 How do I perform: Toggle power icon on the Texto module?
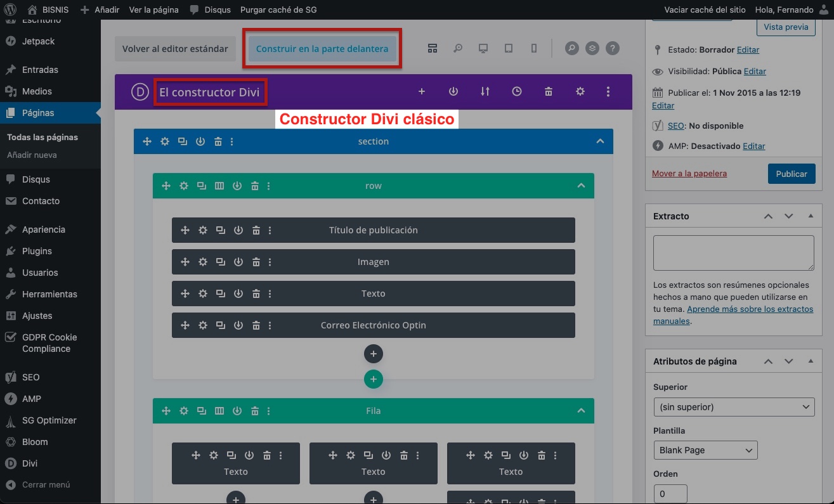(238, 294)
